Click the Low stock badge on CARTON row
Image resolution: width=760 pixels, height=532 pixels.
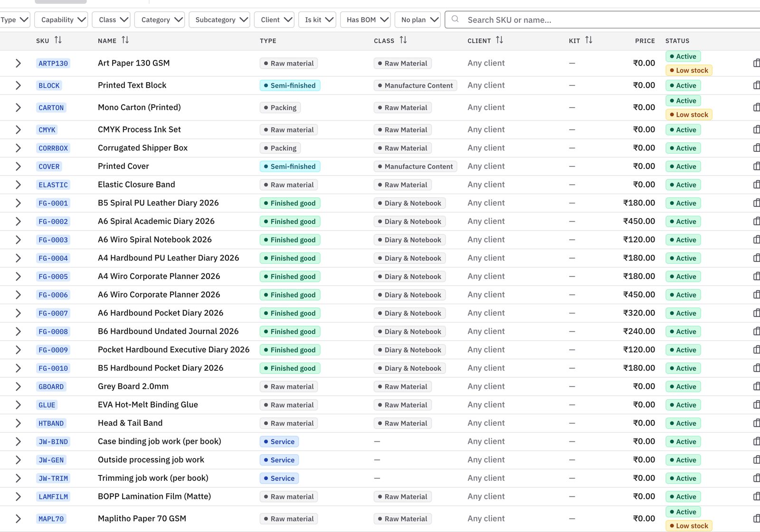(x=689, y=115)
